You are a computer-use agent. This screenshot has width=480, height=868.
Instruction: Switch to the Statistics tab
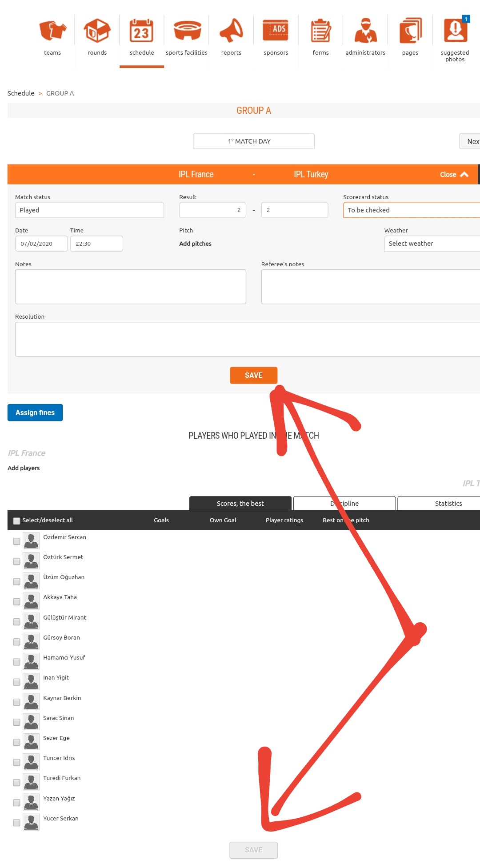tap(439, 503)
